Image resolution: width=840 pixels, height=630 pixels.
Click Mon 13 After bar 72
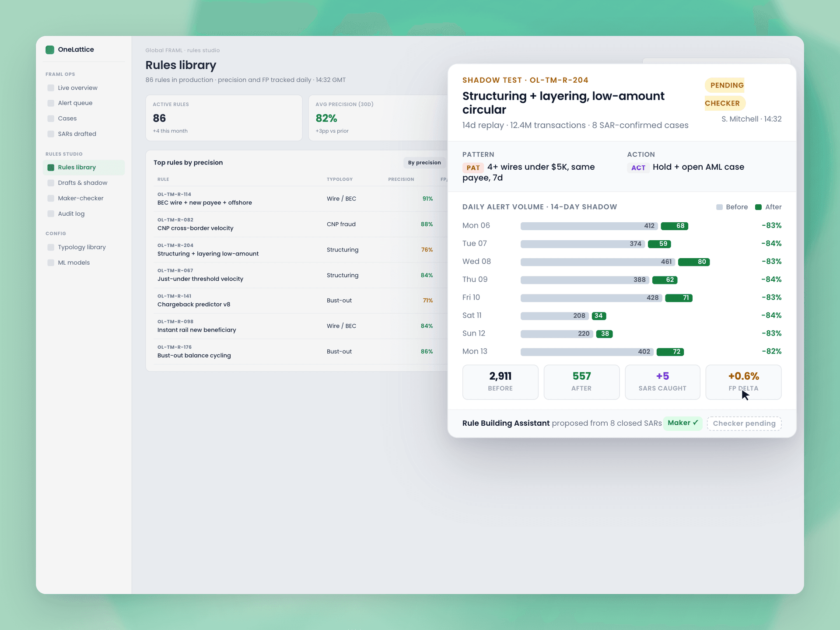[670, 352]
